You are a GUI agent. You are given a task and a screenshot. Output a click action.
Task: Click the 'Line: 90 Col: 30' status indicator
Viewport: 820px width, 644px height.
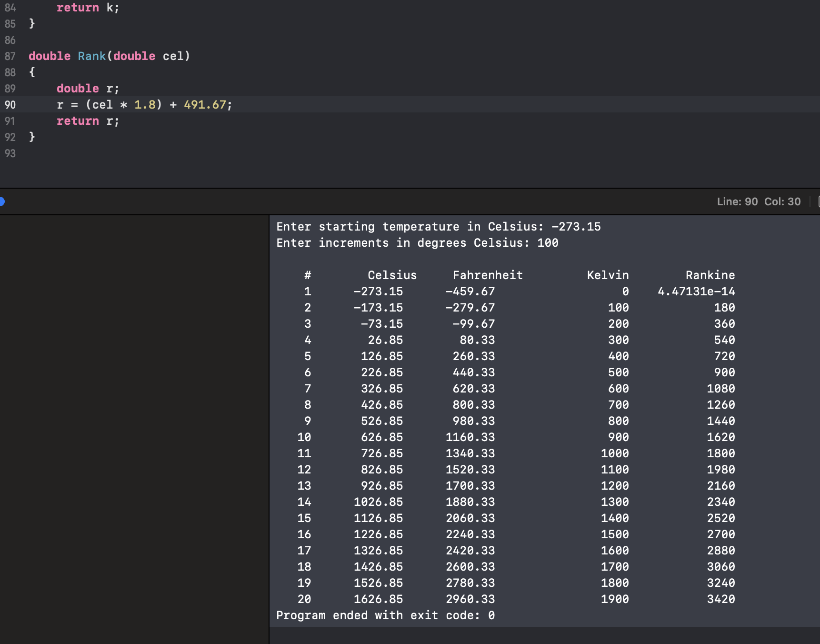pos(759,201)
